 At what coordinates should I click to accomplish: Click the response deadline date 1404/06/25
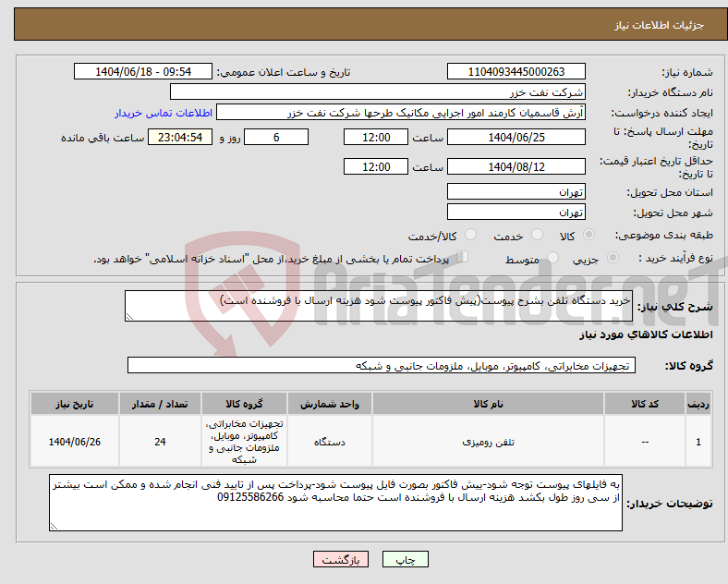516,137
